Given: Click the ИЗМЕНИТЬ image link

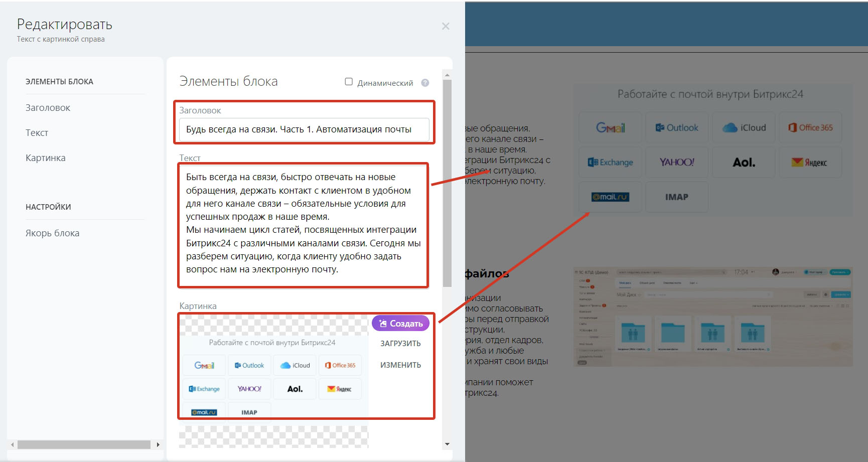Looking at the screenshot, I should pyautogui.click(x=400, y=365).
